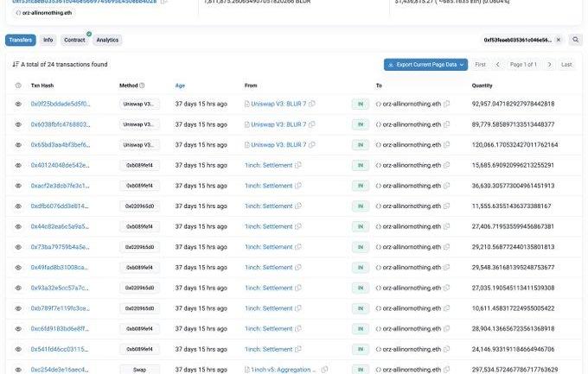Click help icon left of Txn Hash header

pos(18,86)
